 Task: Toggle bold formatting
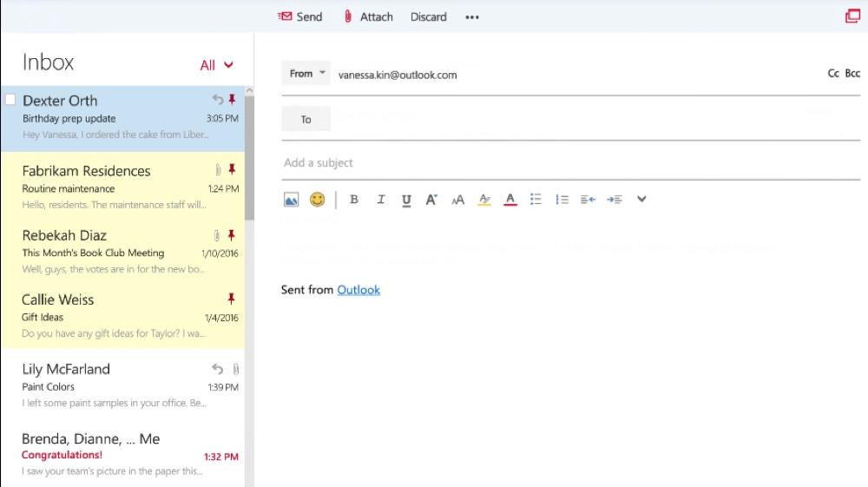pyautogui.click(x=354, y=200)
